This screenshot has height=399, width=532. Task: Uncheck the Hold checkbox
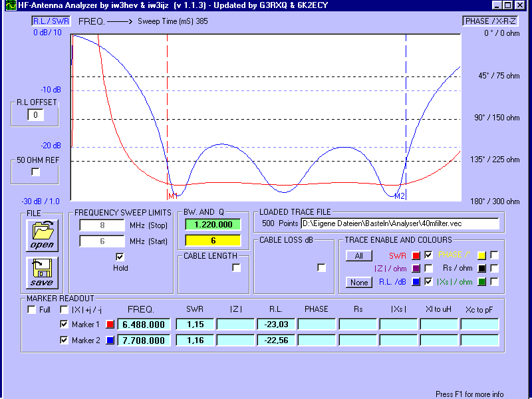click(120, 257)
